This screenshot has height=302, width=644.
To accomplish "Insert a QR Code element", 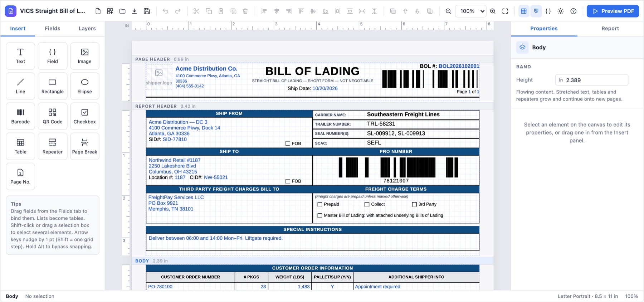I will click(x=53, y=116).
